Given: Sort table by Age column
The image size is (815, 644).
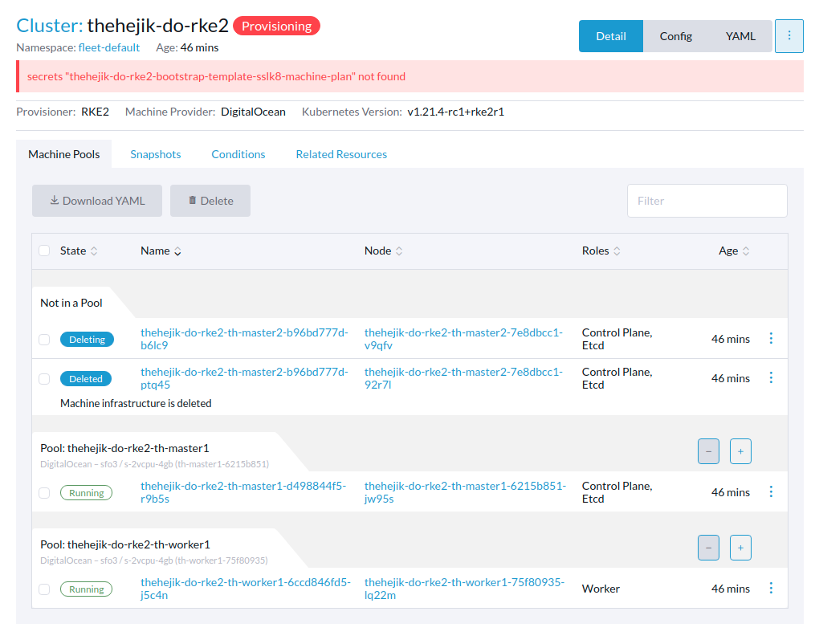Looking at the screenshot, I should pyautogui.click(x=733, y=251).
